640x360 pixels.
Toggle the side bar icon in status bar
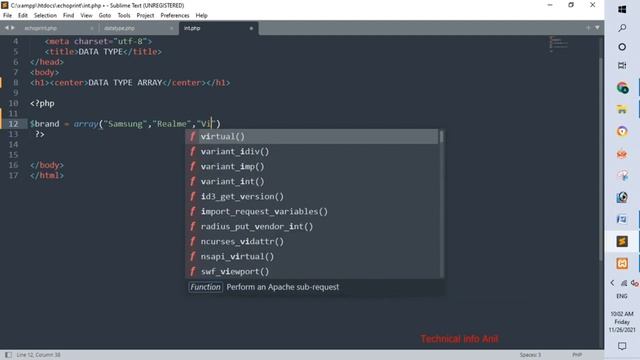click(x=8, y=355)
